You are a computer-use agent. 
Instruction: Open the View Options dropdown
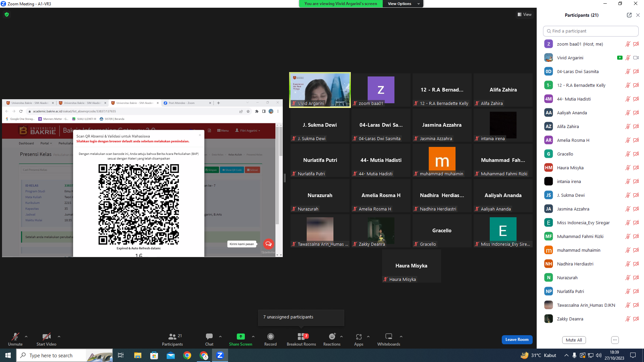click(x=403, y=4)
